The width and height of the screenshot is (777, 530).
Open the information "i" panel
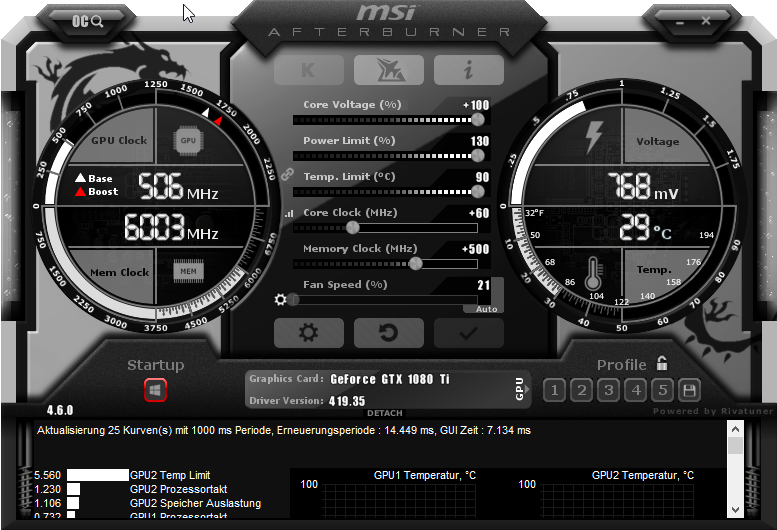coord(468,70)
